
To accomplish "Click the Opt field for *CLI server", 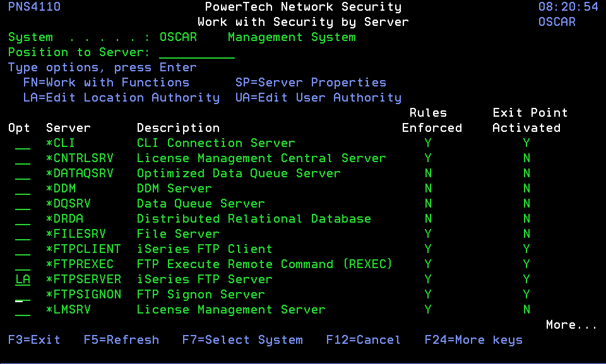I will tap(23, 143).
